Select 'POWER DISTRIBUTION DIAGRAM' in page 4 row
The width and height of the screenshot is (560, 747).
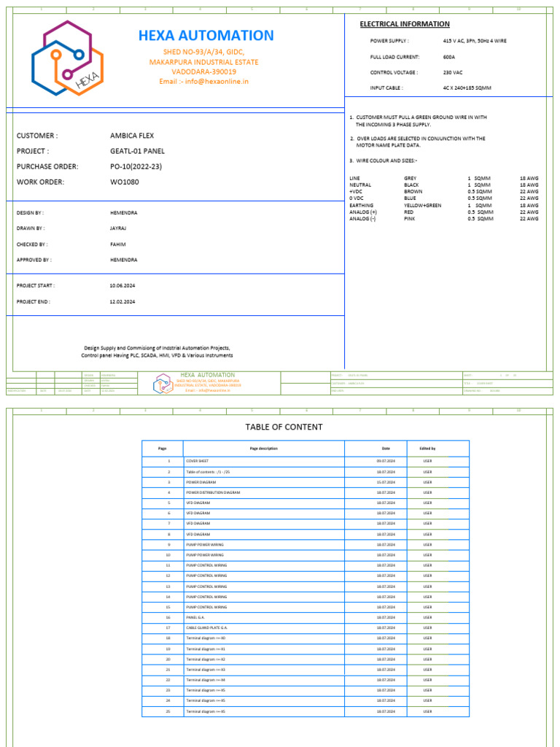[213, 492]
